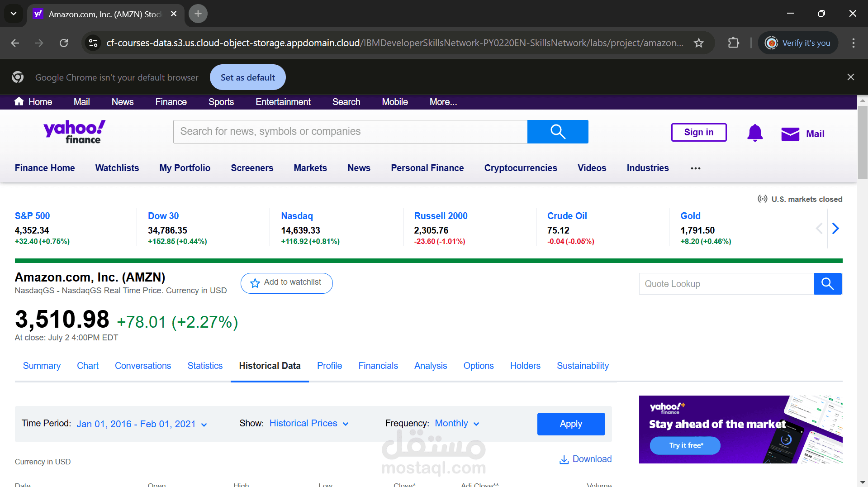Screen dimensions: 868x487
Task: Click the Nasdaq index link
Action: 297,216
